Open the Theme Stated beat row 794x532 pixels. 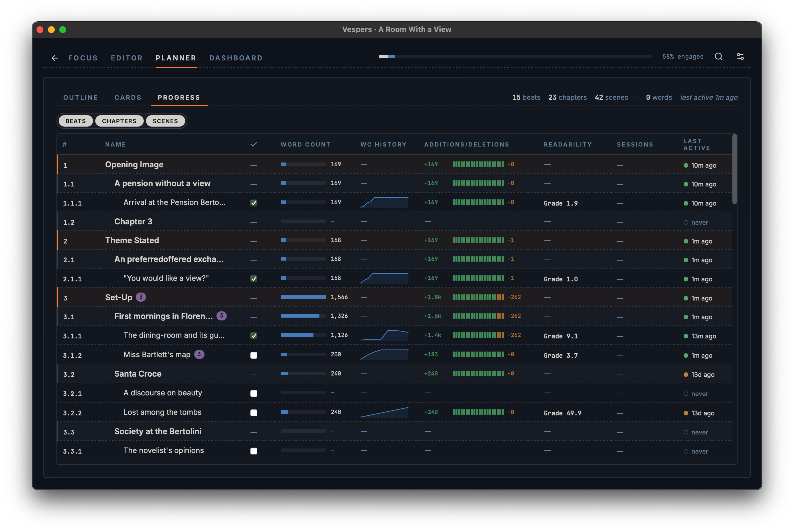395,241
